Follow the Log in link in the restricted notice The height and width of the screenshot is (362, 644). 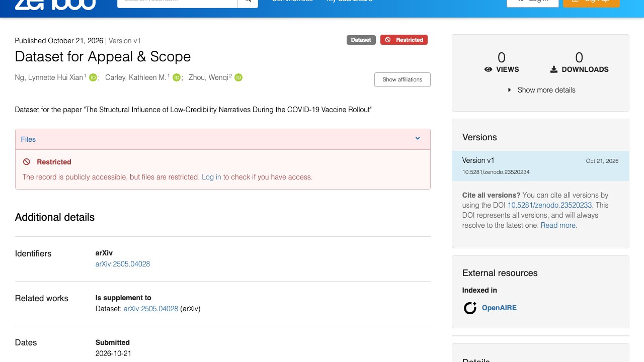(x=211, y=177)
